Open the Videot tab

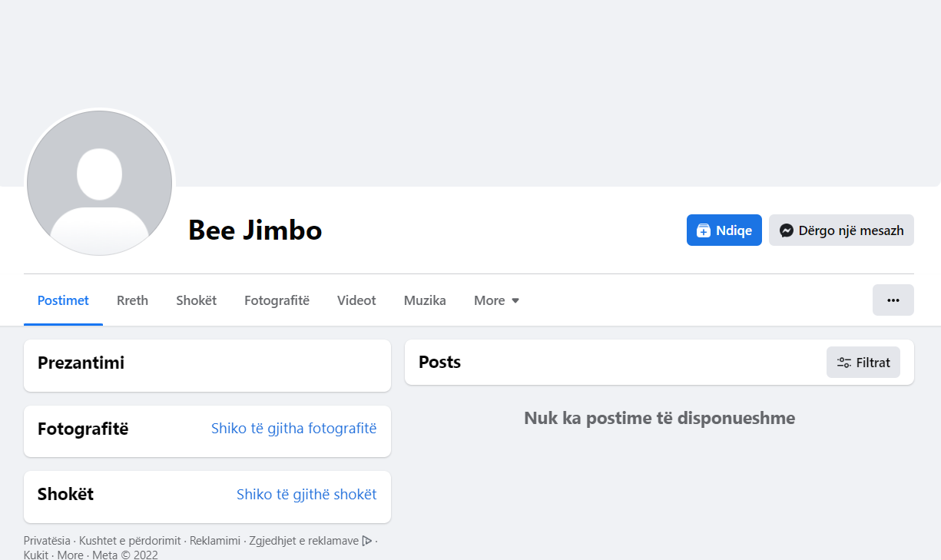pyautogui.click(x=356, y=300)
